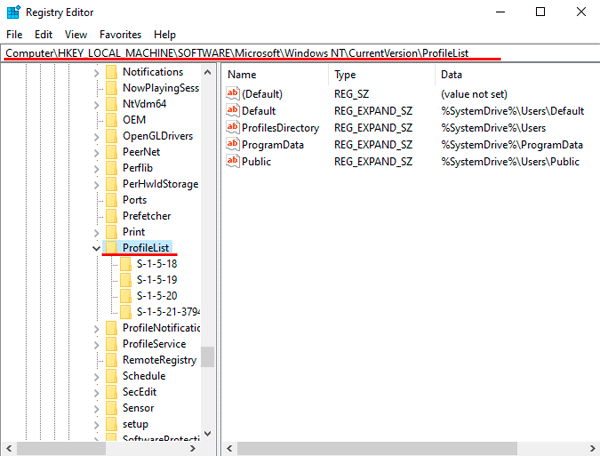Expand the Print key
The height and width of the screenshot is (456, 600).
pos(96,233)
